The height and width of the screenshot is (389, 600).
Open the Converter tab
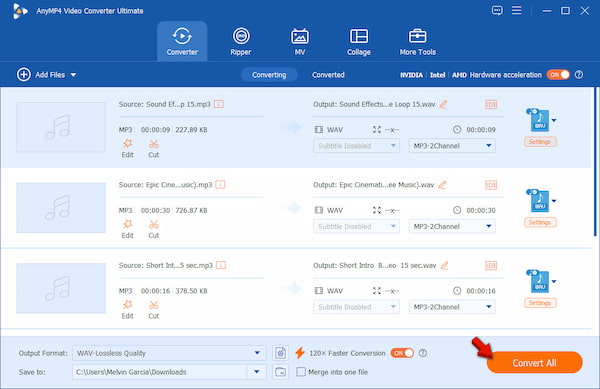pyautogui.click(x=182, y=41)
